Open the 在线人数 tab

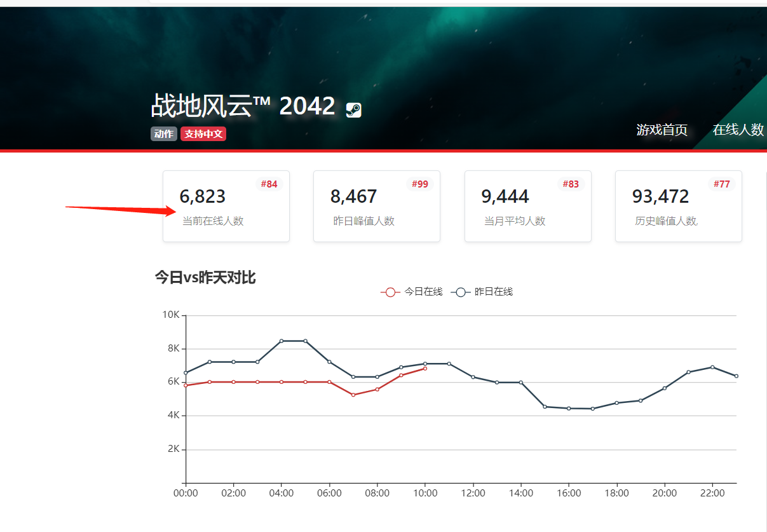coord(738,130)
